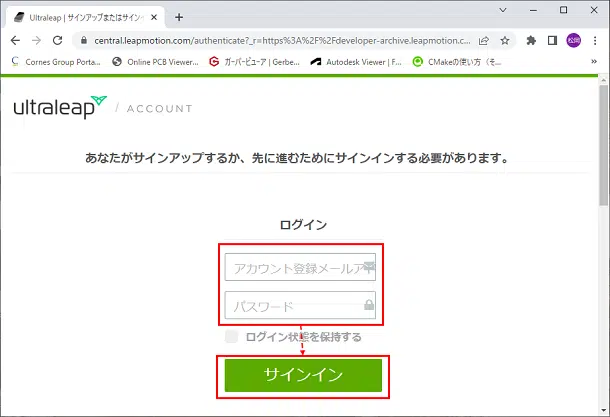Enable the ログイン状態を保持する checkbox
610x417 pixels.
point(232,337)
